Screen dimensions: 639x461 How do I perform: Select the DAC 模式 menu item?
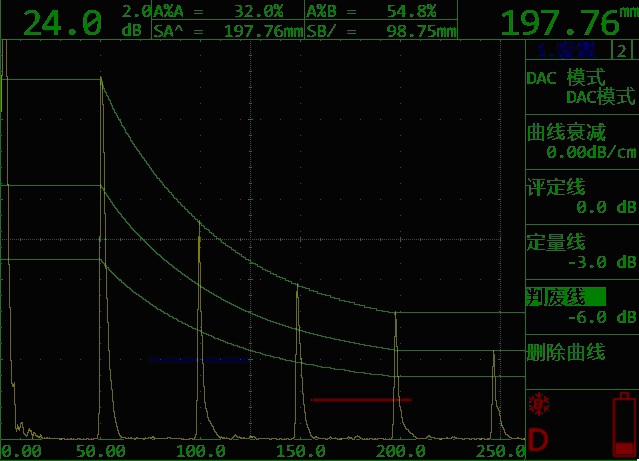coord(581,87)
